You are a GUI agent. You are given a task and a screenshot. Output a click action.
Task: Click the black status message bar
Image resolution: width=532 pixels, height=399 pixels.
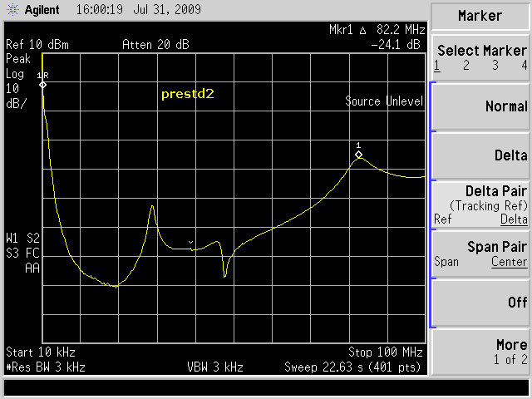[266, 388]
